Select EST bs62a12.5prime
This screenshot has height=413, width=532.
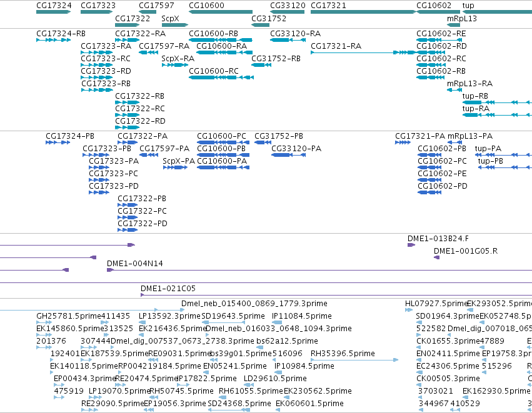pos(287,341)
